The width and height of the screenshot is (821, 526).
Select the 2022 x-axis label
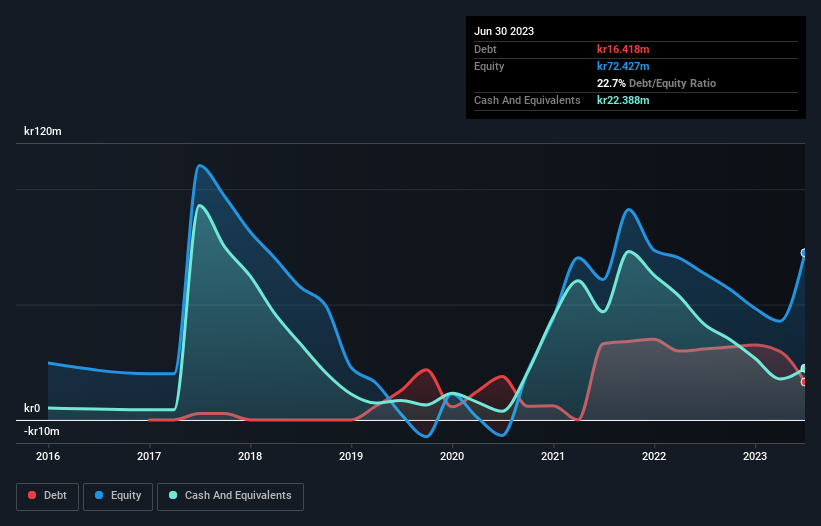(654, 456)
